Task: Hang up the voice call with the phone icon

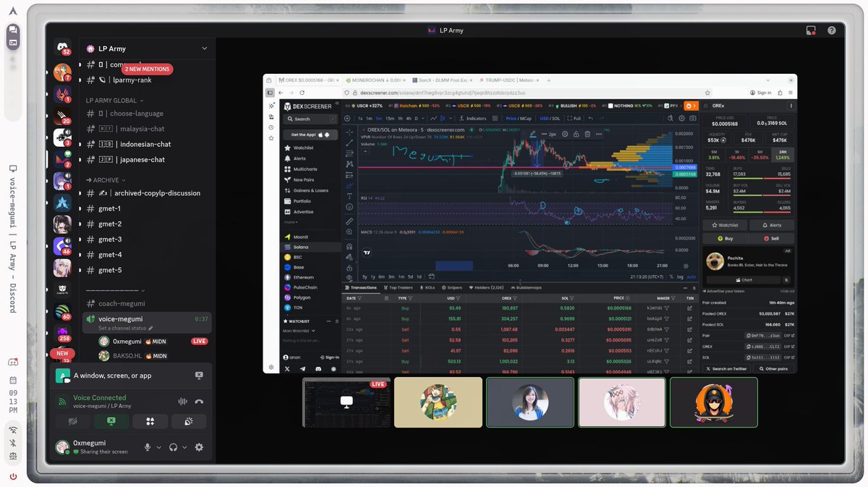Action: (x=198, y=402)
